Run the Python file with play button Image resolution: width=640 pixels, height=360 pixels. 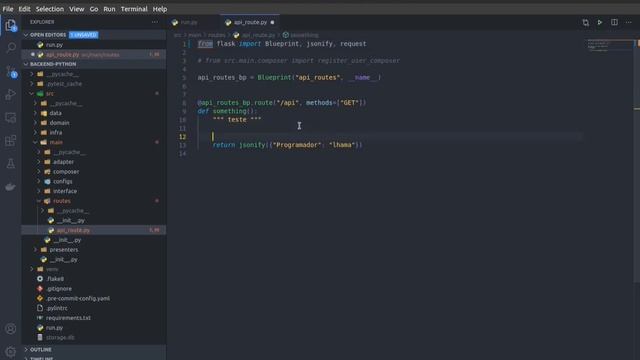600,22
